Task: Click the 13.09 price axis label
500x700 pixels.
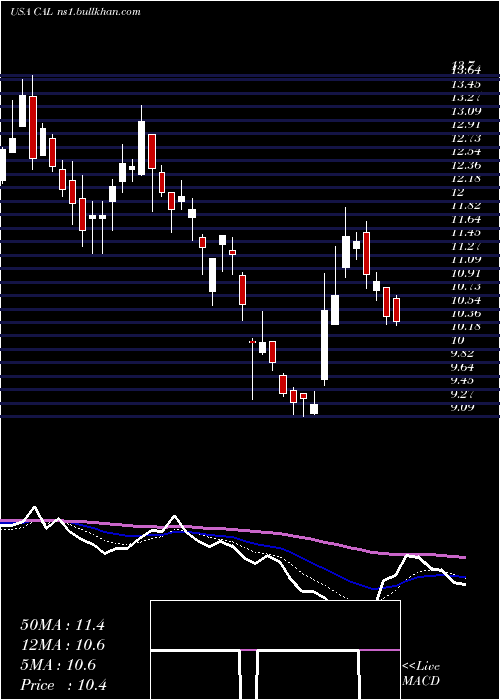Action: (x=467, y=111)
